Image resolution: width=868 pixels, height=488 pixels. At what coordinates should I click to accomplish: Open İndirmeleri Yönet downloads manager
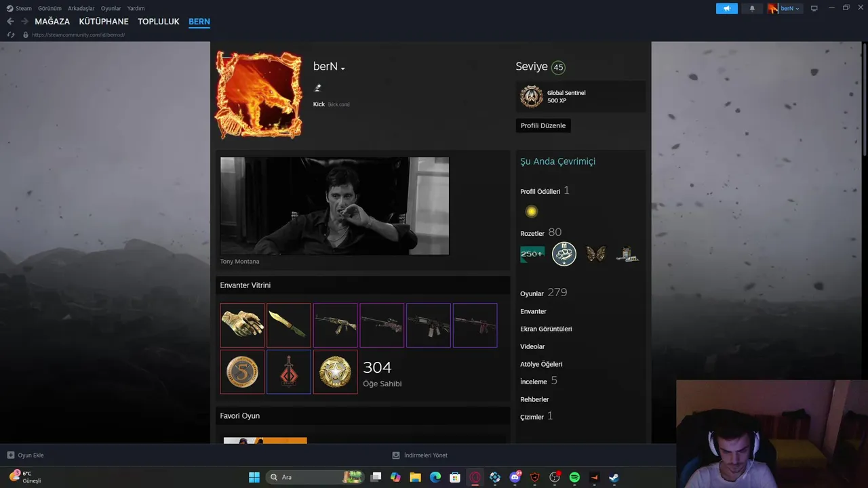click(420, 455)
